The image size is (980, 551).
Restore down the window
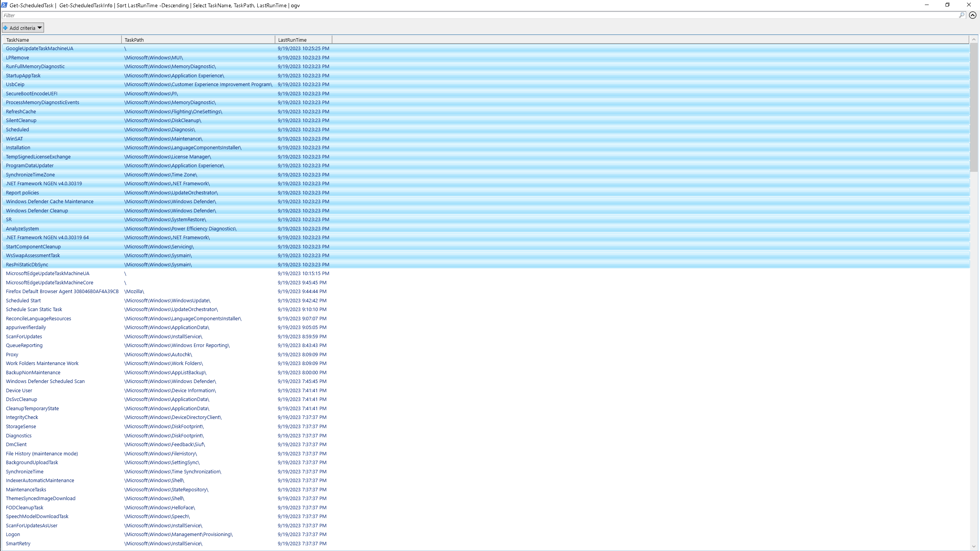click(x=947, y=5)
